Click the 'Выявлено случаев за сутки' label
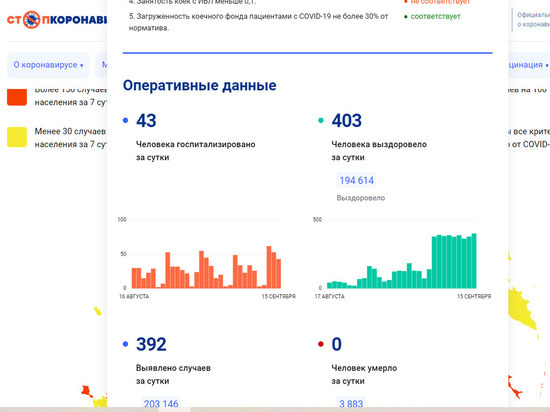Screen dimensions: 550x412 [x=173, y=374]
